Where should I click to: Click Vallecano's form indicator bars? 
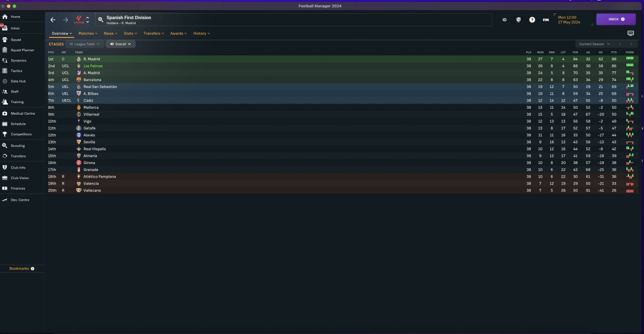coord(629,191)
